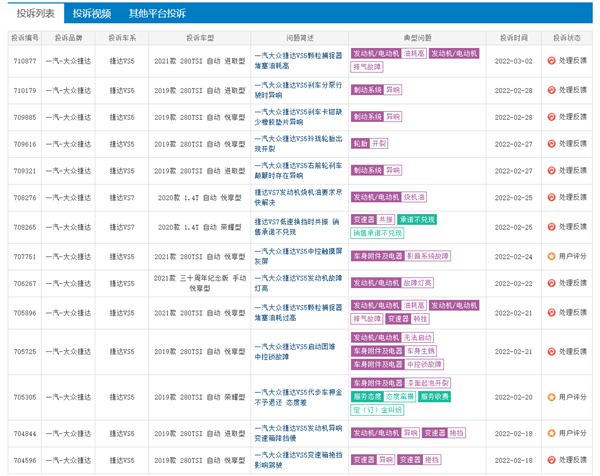Click the orange 用户评分 icon for 705305

coord(551,397)
